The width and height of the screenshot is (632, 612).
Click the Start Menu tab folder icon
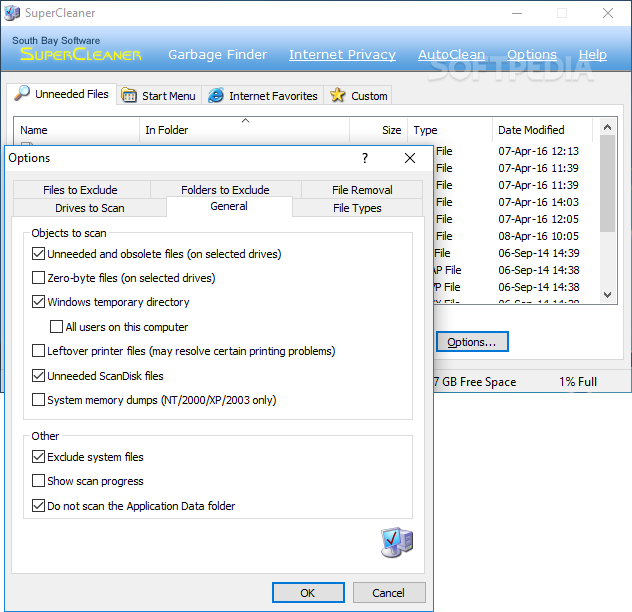(x=129, y=95)
